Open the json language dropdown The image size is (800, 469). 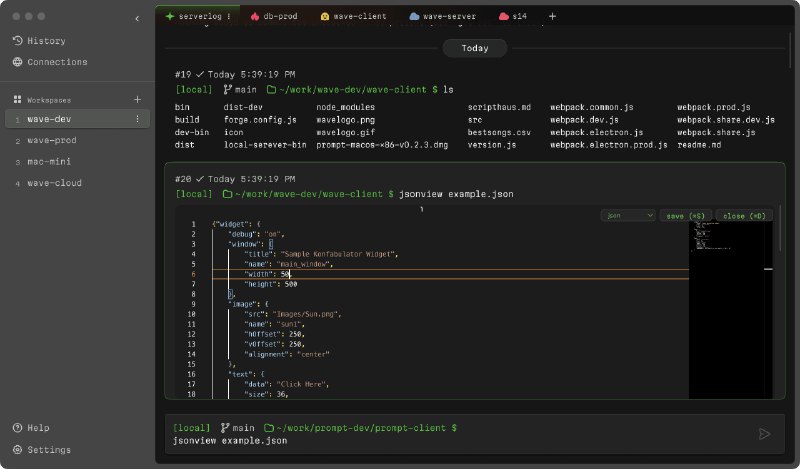628,215
